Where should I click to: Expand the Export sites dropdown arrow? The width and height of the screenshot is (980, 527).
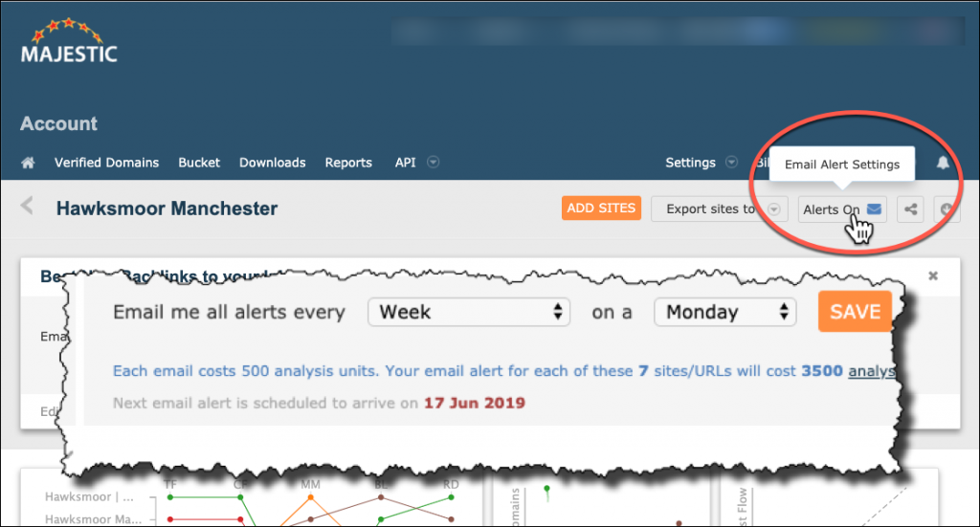click(x=773, y=209)
